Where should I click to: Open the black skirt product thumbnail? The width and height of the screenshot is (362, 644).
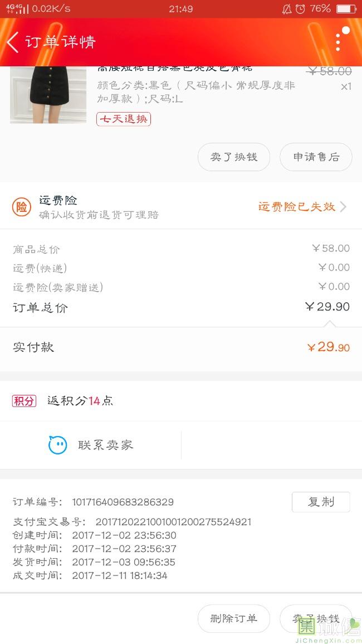[48, 95]
